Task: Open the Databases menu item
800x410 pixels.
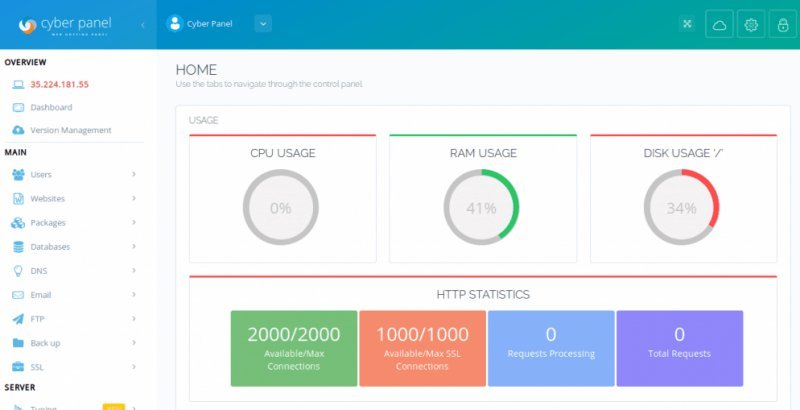Action: point(50,247)
